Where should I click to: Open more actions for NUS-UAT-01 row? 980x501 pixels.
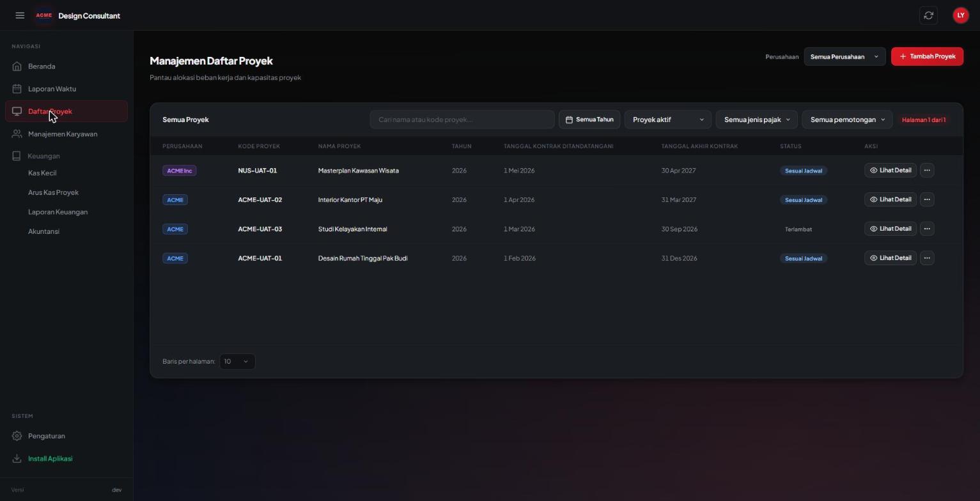tap(927, 171)
